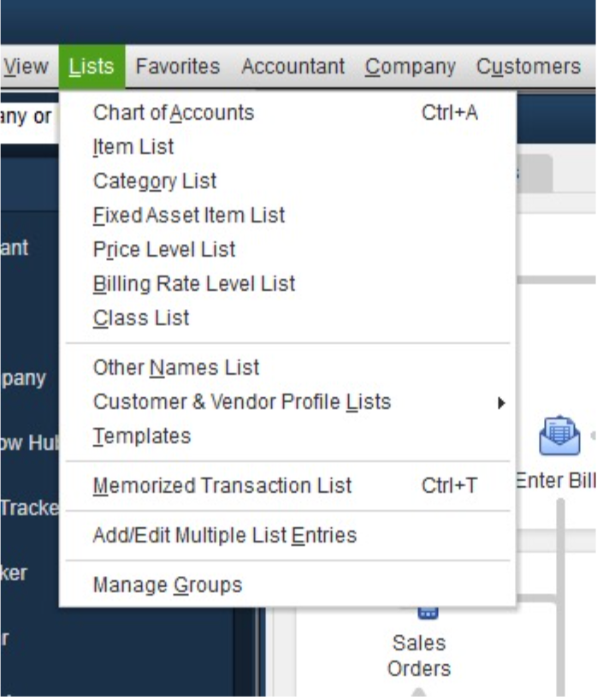Choose Other Names List
The height and width of the screenshot is (700, 597).
[287, 367]
